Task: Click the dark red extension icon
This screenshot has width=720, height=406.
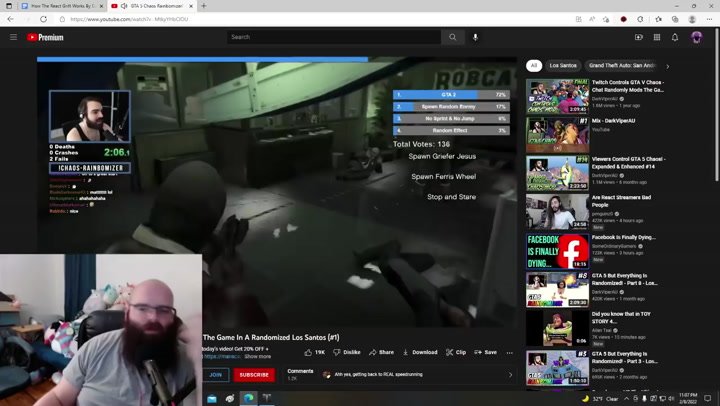Action: [623, 19]
